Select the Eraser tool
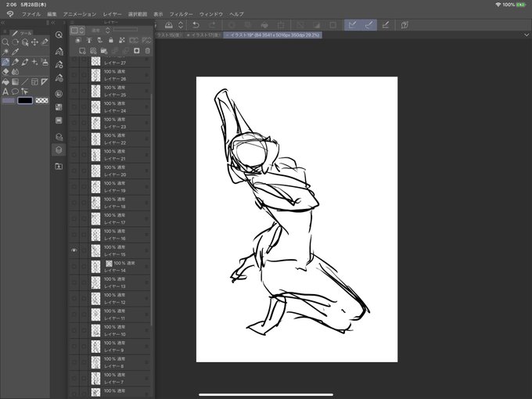Viewport: 532px width, 399px height. click(5, 72)
